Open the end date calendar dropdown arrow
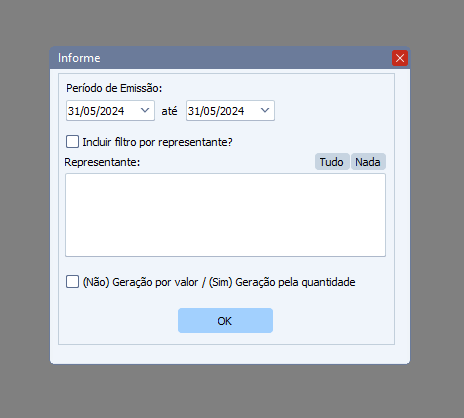The width and height of the screenshot is (464, 418). pos(265,110)
